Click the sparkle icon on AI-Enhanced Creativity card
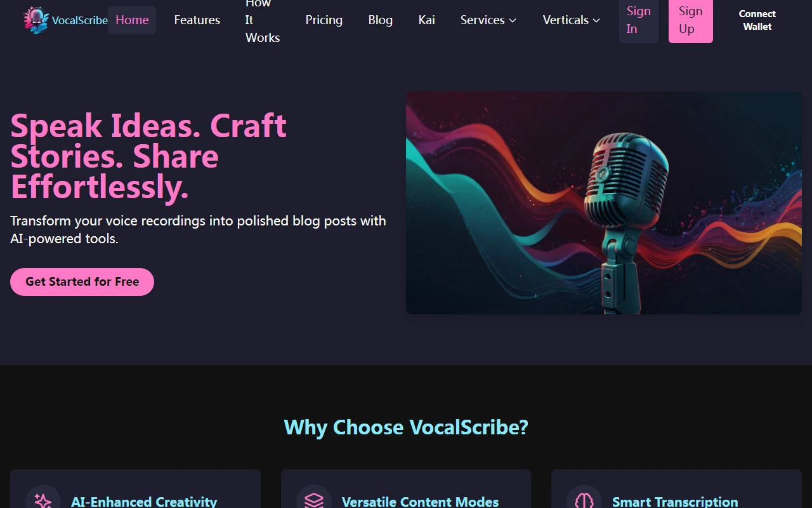 pyautogui.click(x=43, y=498)
